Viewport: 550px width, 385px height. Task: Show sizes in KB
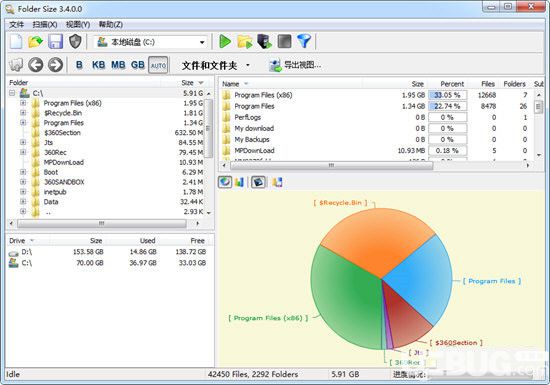click(98, 65)
